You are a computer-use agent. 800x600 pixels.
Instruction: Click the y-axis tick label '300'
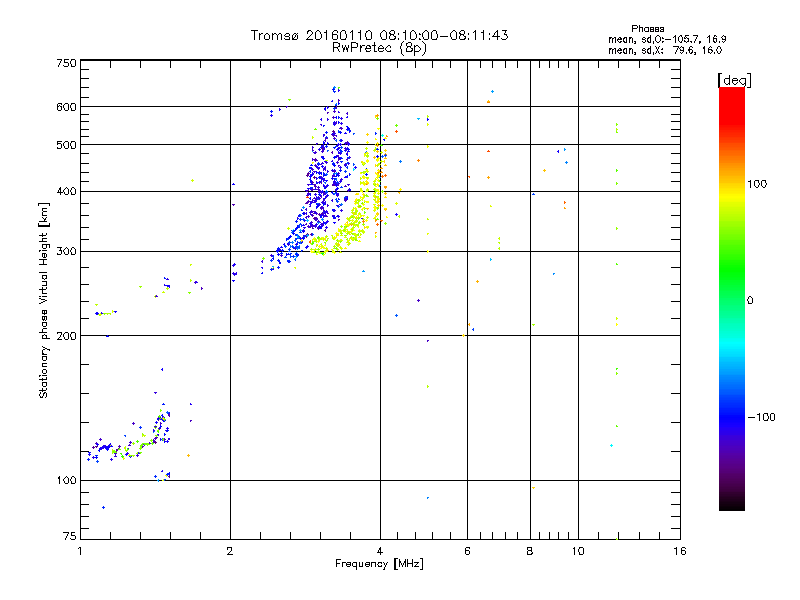point(66,252)
